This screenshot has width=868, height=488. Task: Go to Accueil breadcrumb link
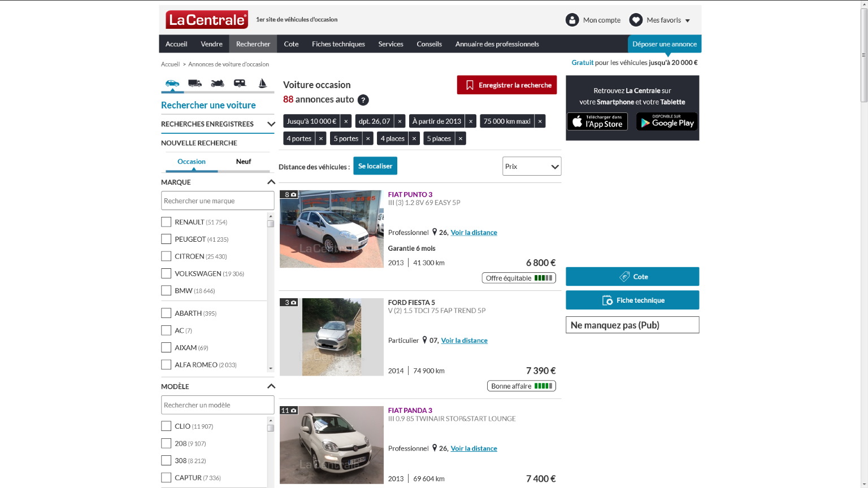170,64
